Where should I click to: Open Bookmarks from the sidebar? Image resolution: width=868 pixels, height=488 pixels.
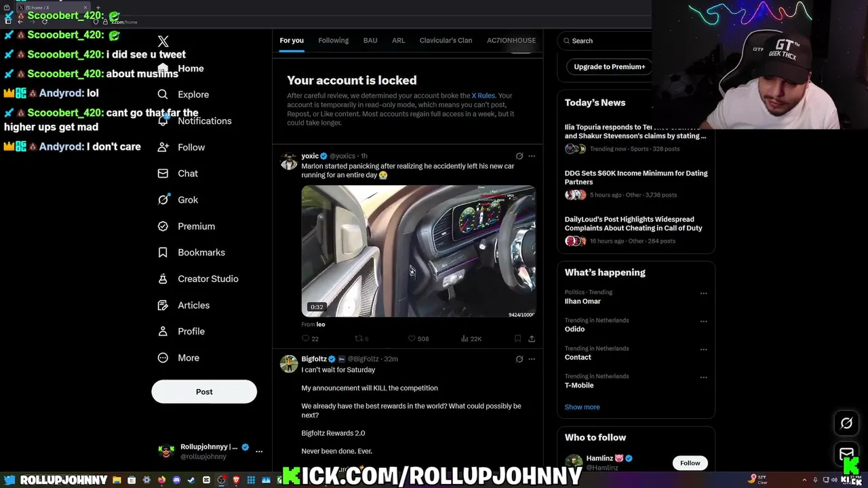pos(191,252)
